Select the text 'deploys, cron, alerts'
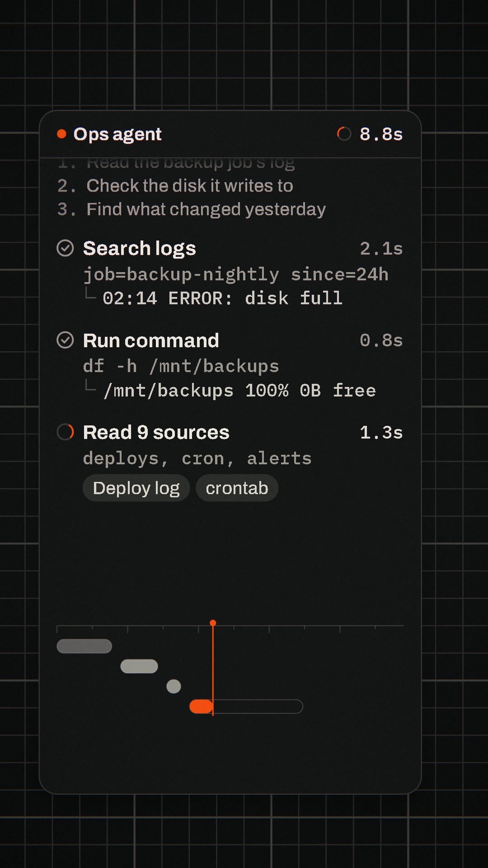This screenshot has width=488, height=868. (x=197, y=458)
